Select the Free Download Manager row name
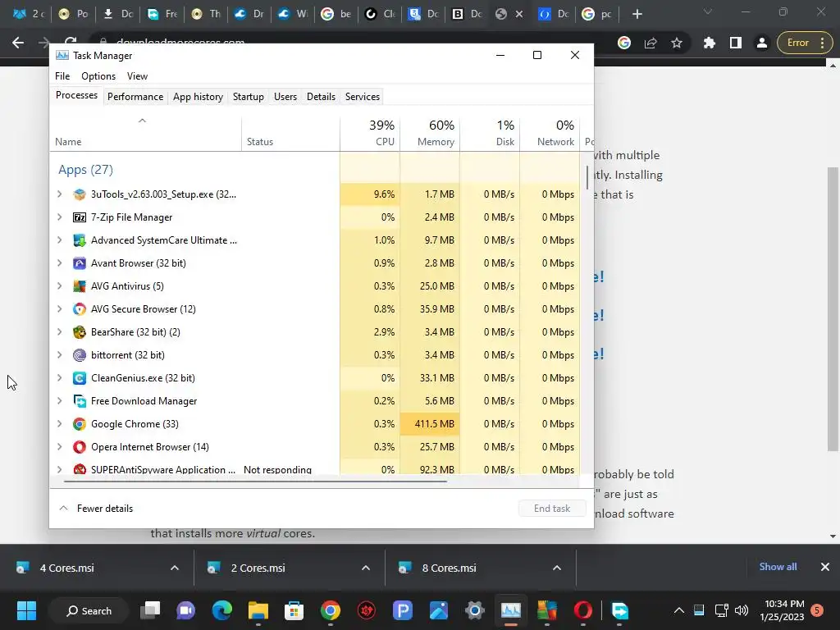840x630 pixels. tap(144, 401)
